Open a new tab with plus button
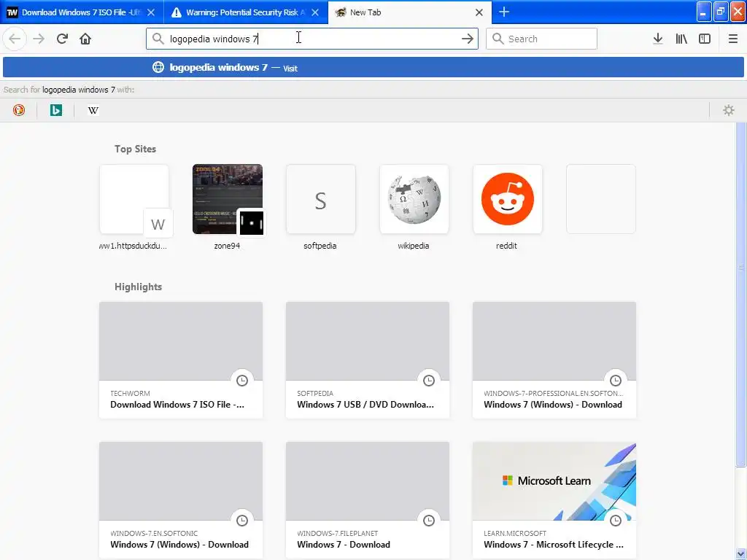The height and width of the screenshot is (560, 747). pos(503,12)
